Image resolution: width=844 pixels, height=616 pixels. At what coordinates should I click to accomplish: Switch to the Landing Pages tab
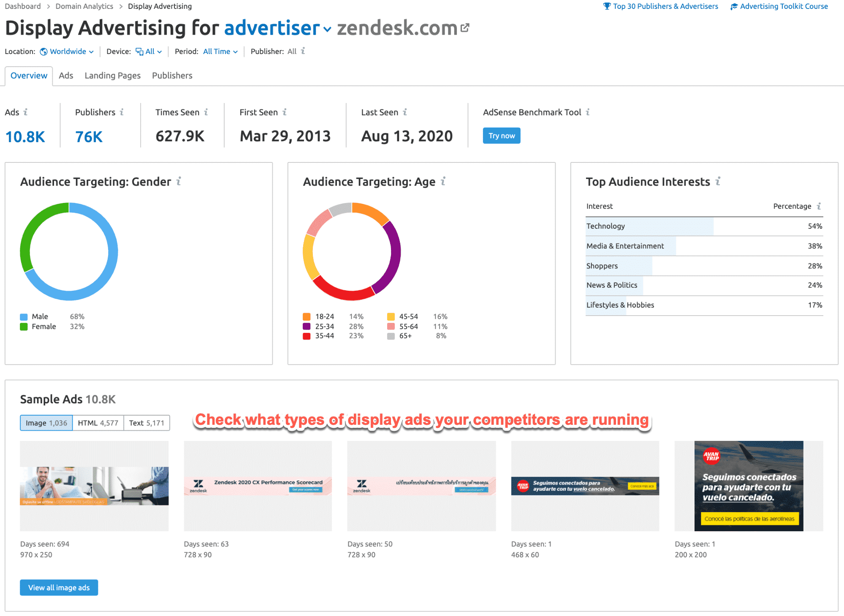pyautogui.click(x=112, y=75)
